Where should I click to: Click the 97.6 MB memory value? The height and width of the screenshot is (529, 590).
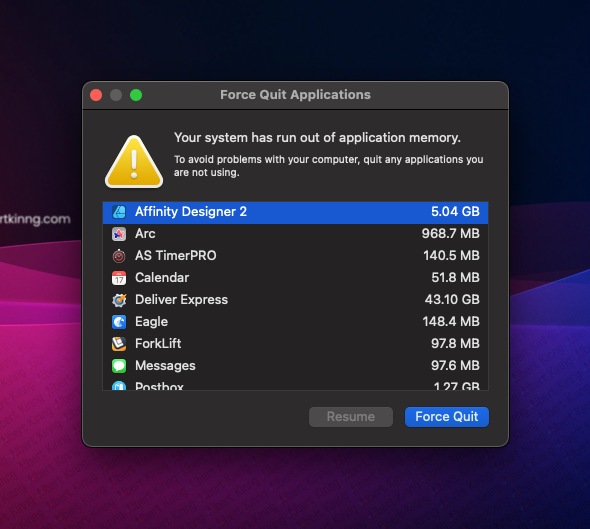[455, 365]
